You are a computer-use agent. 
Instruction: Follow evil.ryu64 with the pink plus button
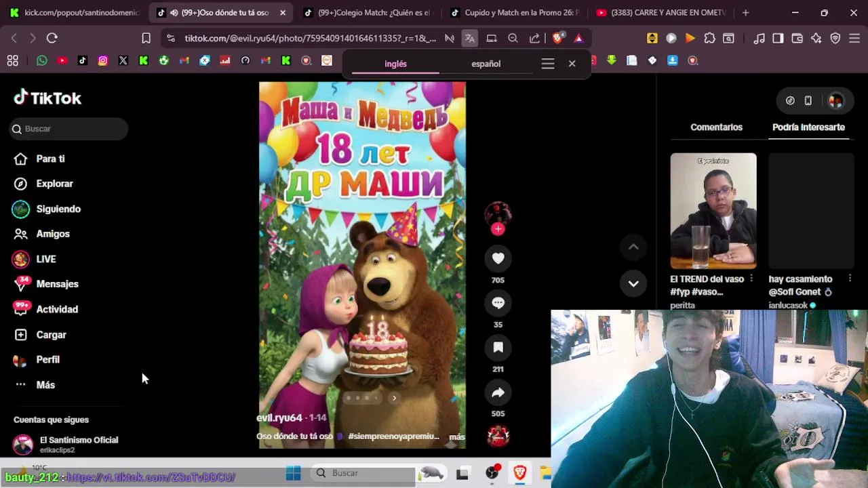(498, 229)
